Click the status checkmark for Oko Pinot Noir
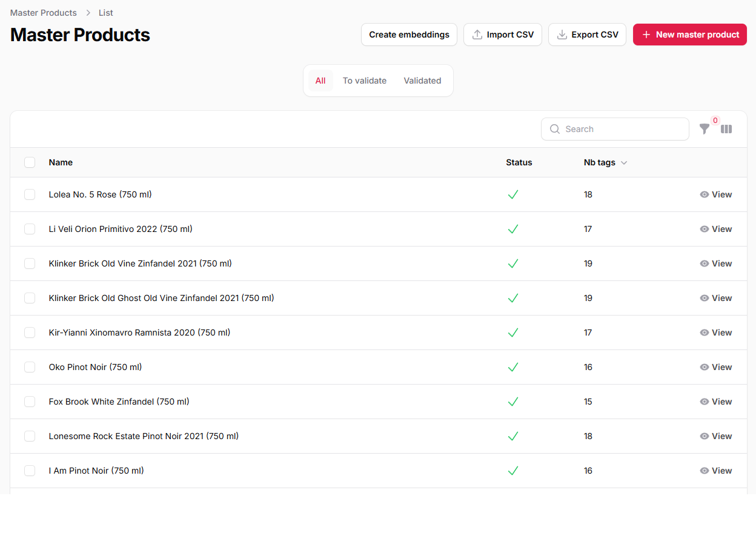Image resolution: width=756 pixels, height=533 pixels. [x=513, y=367]
